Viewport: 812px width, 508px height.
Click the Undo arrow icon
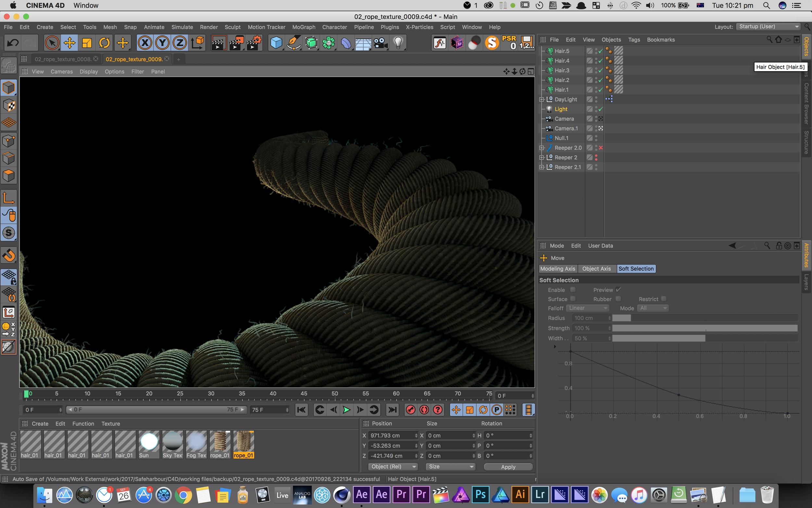click(x=13, y=43)
